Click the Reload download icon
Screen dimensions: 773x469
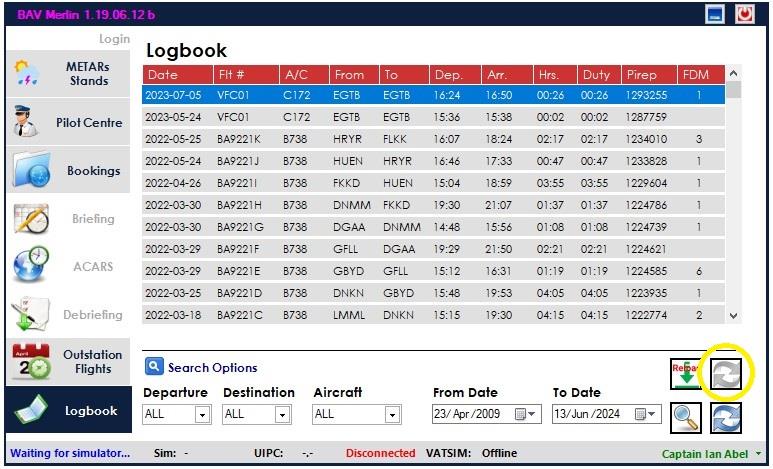[686, 373]
